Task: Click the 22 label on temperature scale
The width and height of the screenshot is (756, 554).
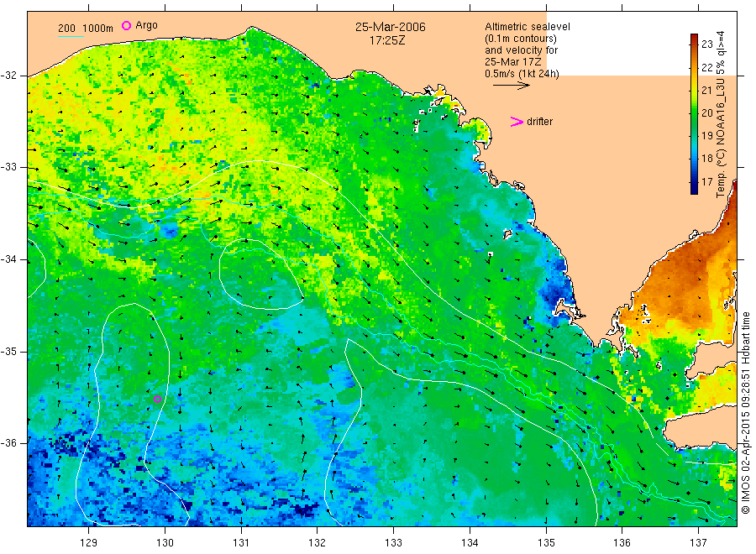Action: [706, 67]
